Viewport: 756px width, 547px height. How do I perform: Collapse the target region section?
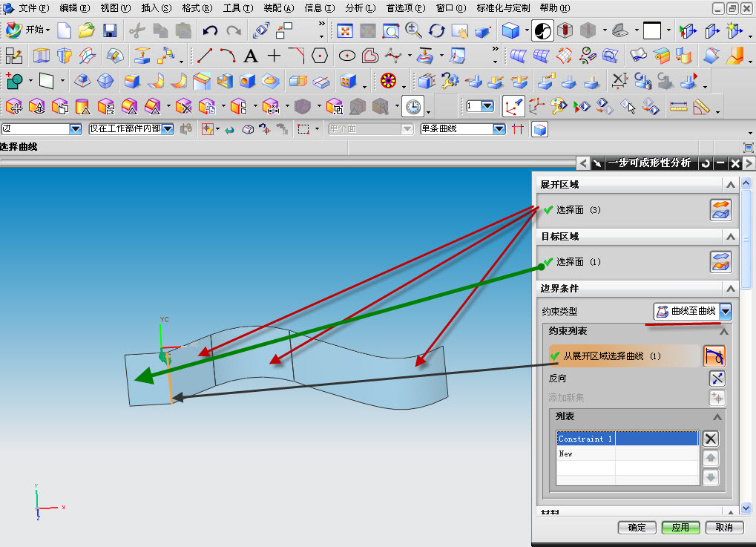pyautogui.click(x=731, y=236)
